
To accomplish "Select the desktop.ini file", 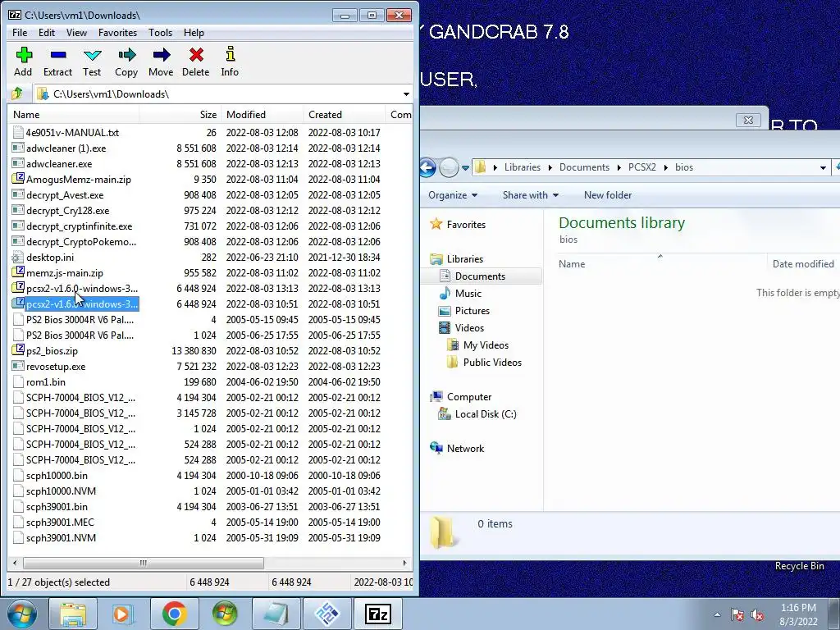I will pyautogui.click(x=50, y=257).
